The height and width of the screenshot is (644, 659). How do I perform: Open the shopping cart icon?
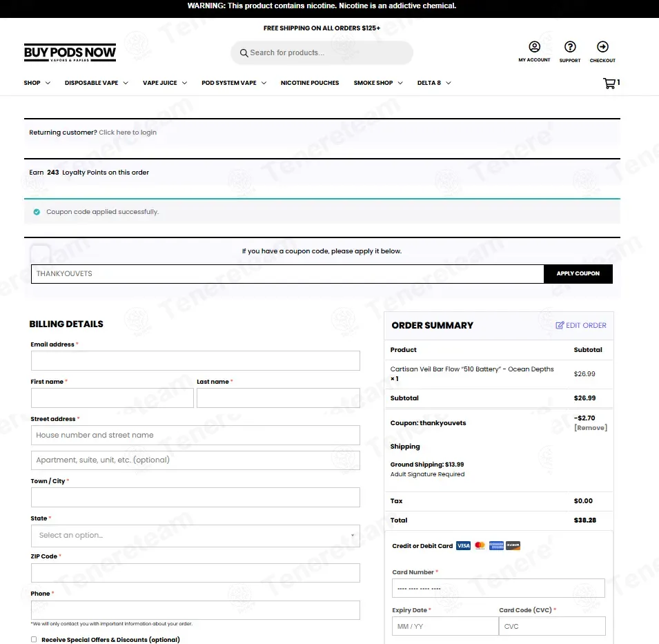pyautogui.click(x=609, y=84)
